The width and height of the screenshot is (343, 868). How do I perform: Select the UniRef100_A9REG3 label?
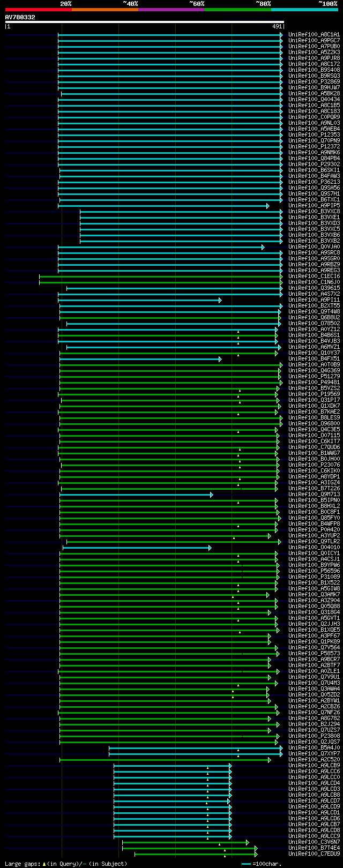coord(314,271)
